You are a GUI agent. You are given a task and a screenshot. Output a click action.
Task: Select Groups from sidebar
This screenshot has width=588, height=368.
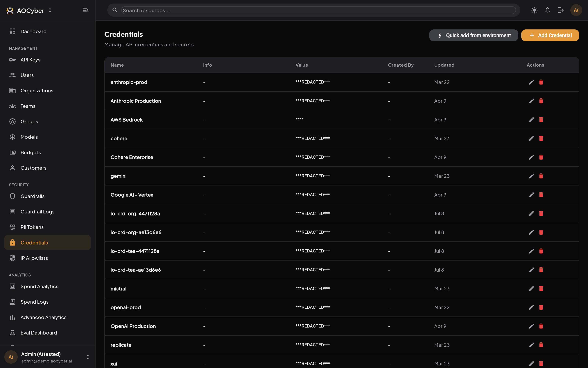pyautogui.click(x=48, y=121)
